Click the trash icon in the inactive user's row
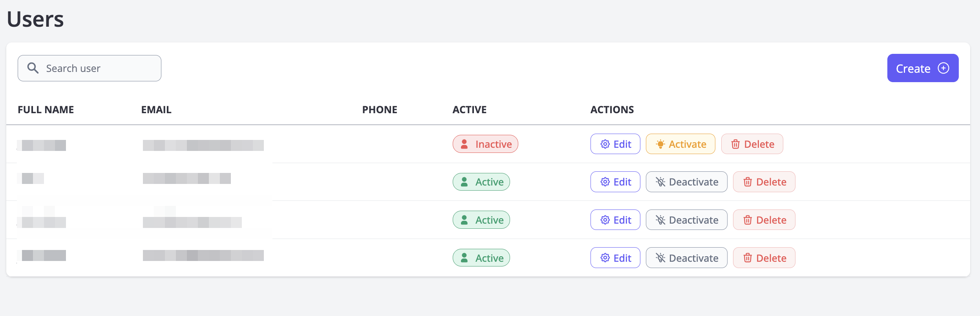Viewport: 980px width, 316px height. [x=735, y=144]
